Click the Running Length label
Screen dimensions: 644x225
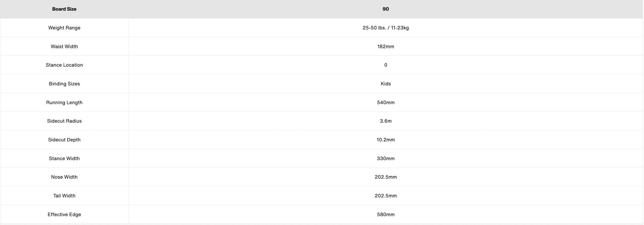64,103
